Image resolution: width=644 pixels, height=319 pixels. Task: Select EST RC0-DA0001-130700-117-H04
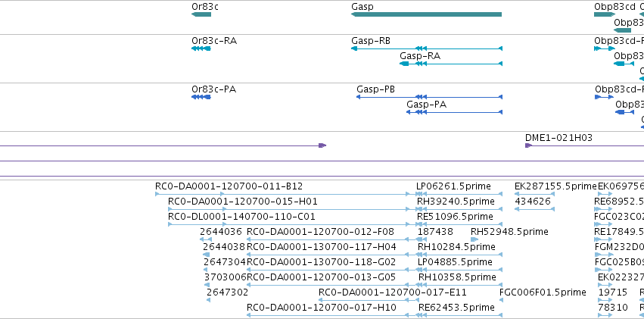tap(322, 247)
